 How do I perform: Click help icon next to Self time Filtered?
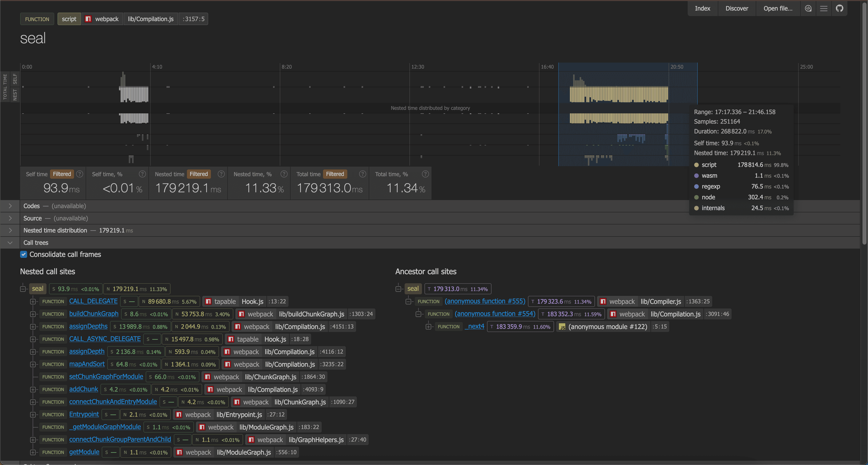(x=80, y=174)
